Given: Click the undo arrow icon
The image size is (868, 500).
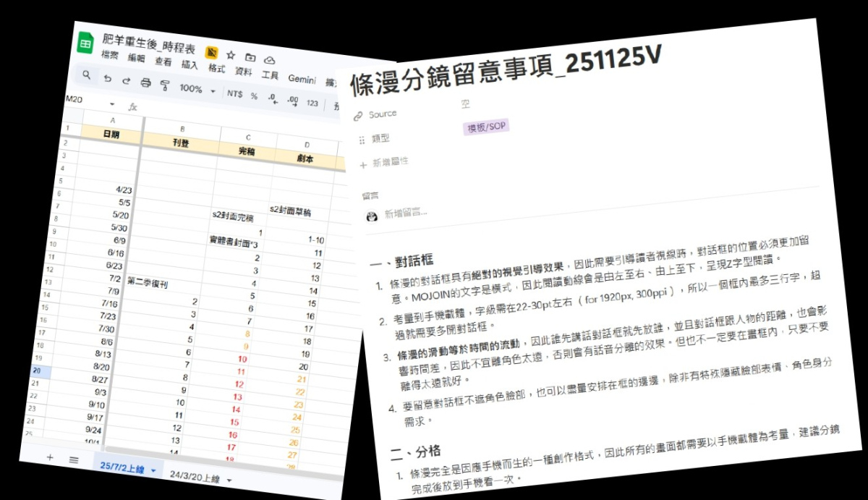Looking at the screenshot, I should pyautogui.click(x=107, y=78).
